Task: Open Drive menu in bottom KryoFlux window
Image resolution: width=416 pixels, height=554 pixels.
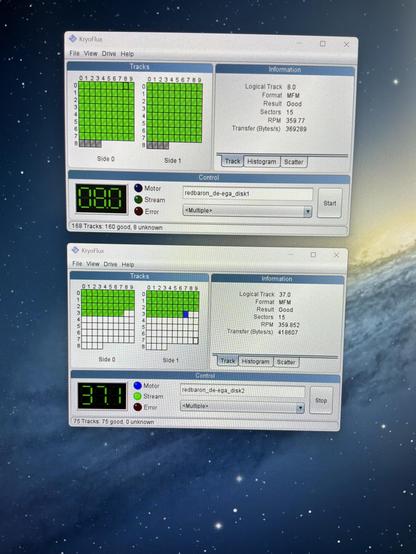Action: pyautogui.click(x=110, y=264)
